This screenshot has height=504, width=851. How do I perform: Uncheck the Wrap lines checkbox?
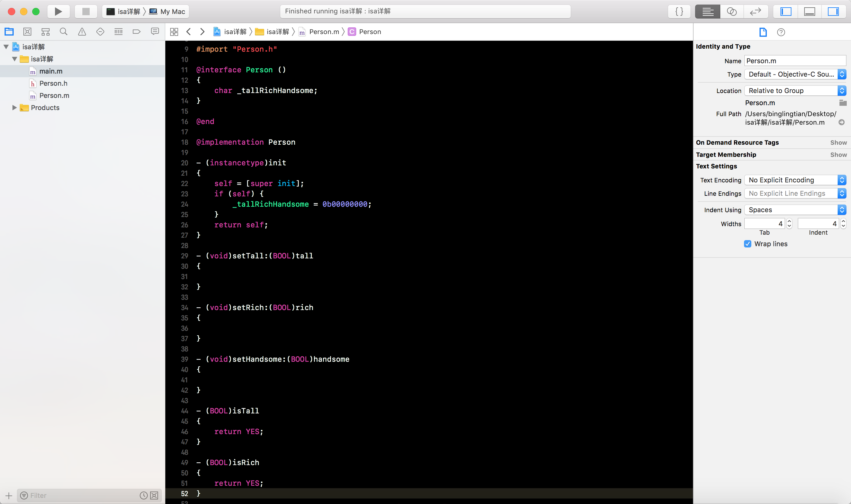(x=747, y=244)
